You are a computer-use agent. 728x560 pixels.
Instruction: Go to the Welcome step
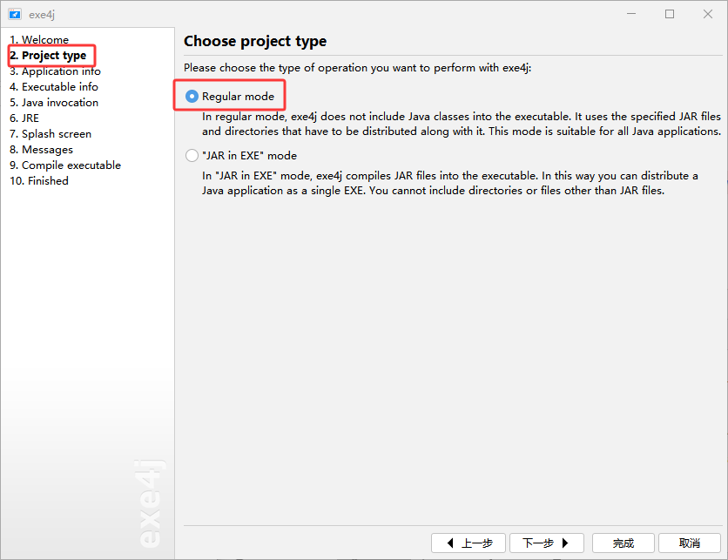(39, 39)
